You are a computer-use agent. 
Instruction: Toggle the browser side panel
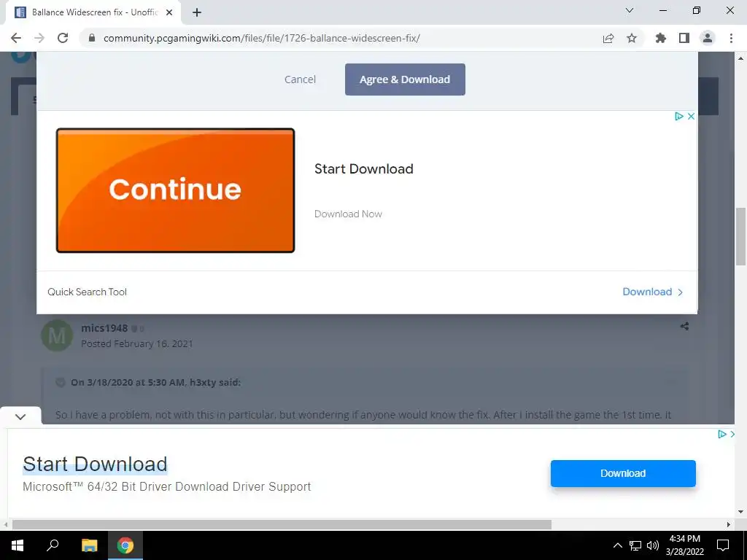pos(684,38)
